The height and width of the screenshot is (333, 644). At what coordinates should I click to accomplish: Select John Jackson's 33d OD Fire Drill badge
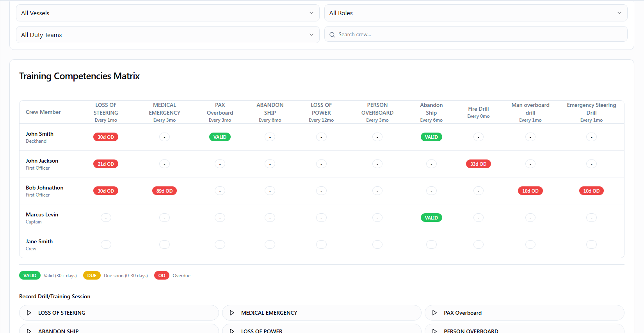click(x=478, y=164)
